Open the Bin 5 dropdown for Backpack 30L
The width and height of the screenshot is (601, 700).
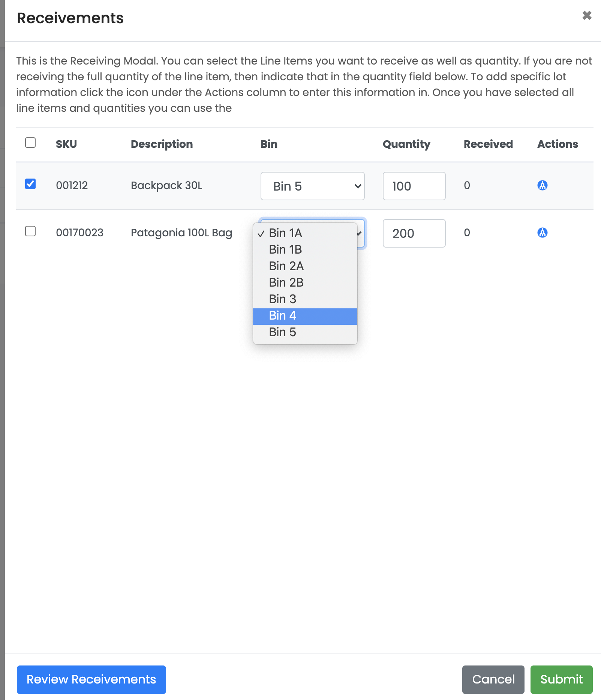[x=313, y=186]
